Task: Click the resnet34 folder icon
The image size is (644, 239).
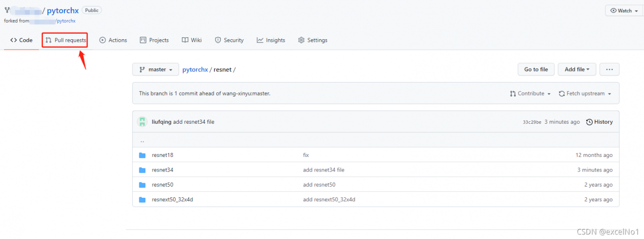Action: point(142,170)
